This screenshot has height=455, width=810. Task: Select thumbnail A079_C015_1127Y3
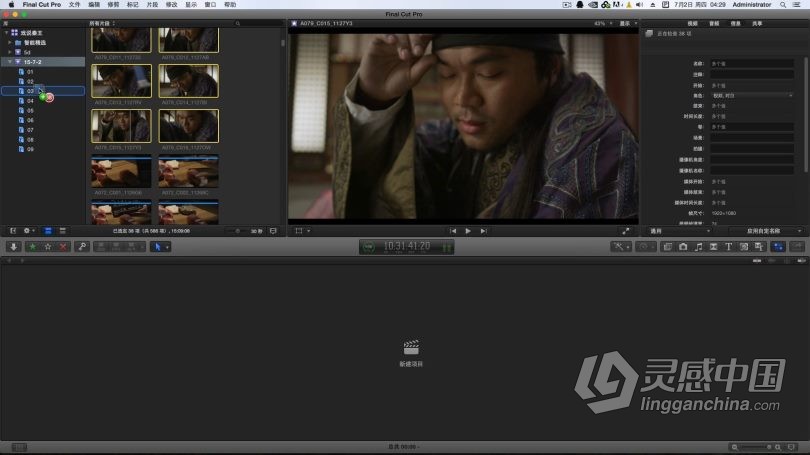pos(121,126)
